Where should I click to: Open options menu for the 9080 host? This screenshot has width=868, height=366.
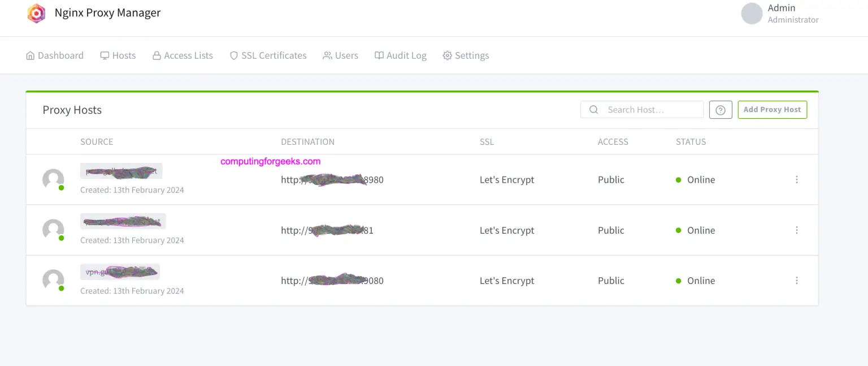click(x=797, y=281)
